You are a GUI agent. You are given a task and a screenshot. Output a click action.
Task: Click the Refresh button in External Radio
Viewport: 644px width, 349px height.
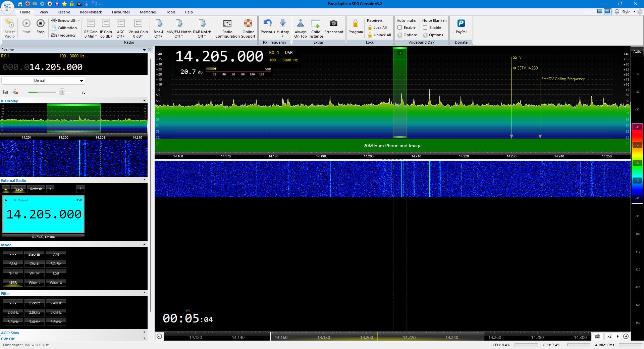36,189
